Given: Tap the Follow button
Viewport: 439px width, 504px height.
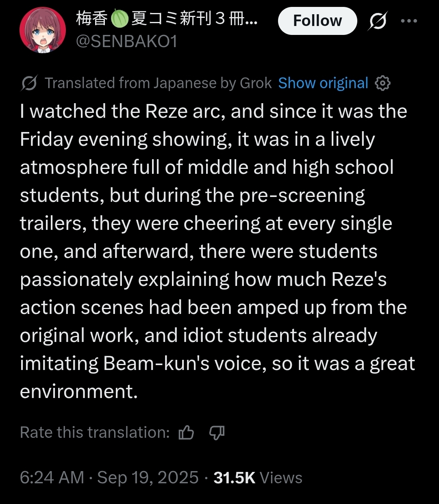Looking at the screenshot, I should pyautogui.click(x=317, y=21).
